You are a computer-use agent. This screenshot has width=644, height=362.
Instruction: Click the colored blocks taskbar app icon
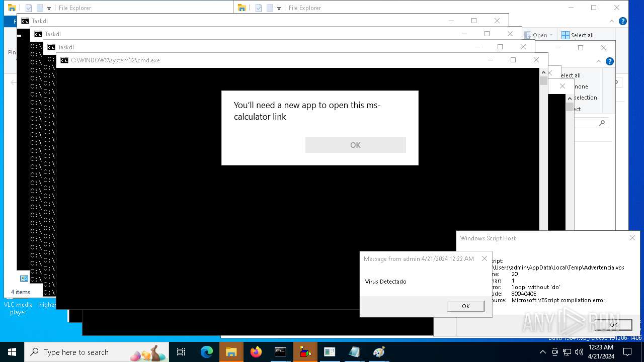(x=305, y=352)
